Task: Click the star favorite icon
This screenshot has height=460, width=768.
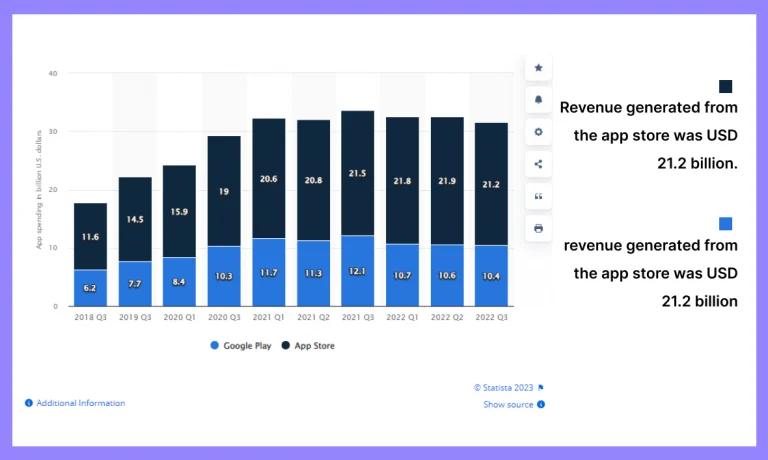Action: (538, 68)
